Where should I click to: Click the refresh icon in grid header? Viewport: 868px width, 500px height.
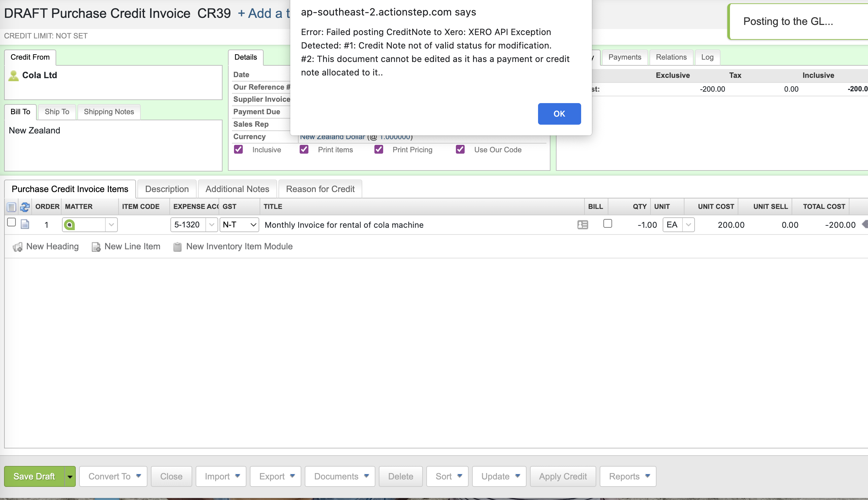coord(25,207)
